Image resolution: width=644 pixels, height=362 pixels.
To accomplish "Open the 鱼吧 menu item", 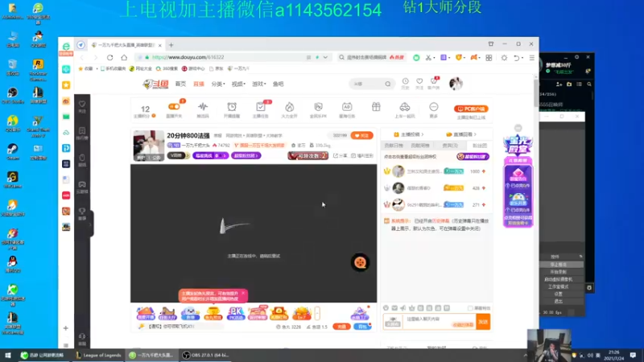I will pyautogui.click(x=278, y=84).
